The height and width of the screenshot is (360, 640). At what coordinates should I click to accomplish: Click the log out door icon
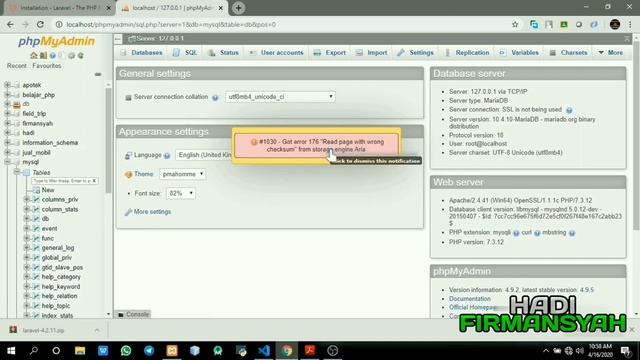(43, 56)
